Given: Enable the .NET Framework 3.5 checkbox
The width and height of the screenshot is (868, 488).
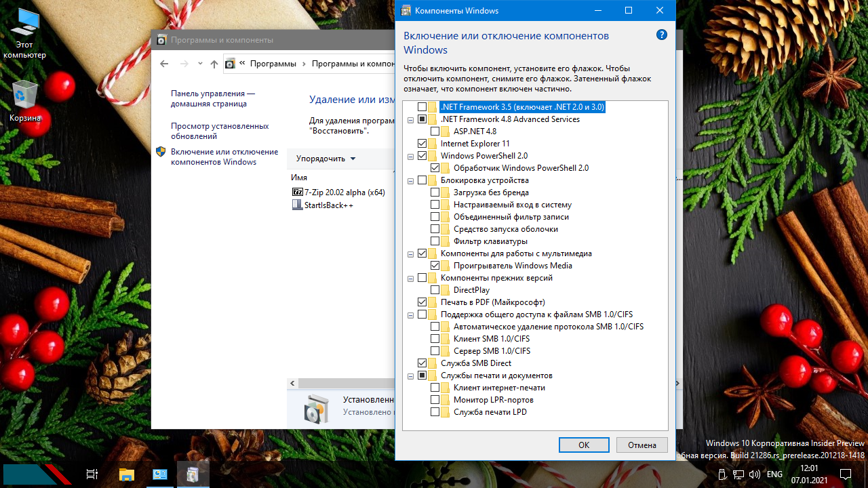Looking at the screenshot, I should coord(422,107).
